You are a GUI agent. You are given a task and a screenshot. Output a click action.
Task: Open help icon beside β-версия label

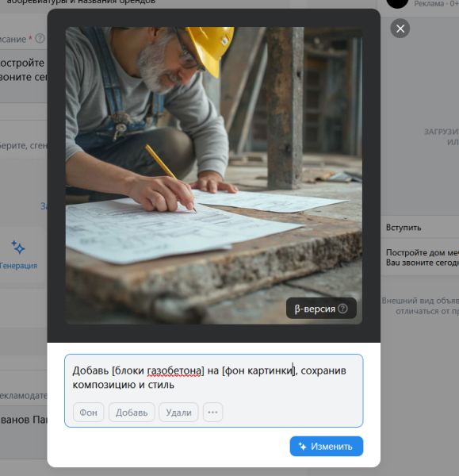tap(342, 309)
